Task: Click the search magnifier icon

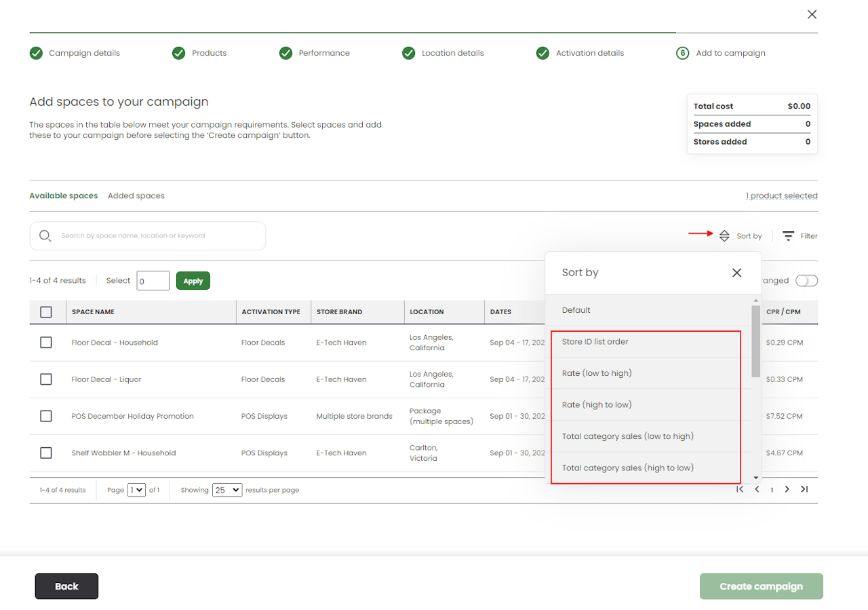Action: 45,236
